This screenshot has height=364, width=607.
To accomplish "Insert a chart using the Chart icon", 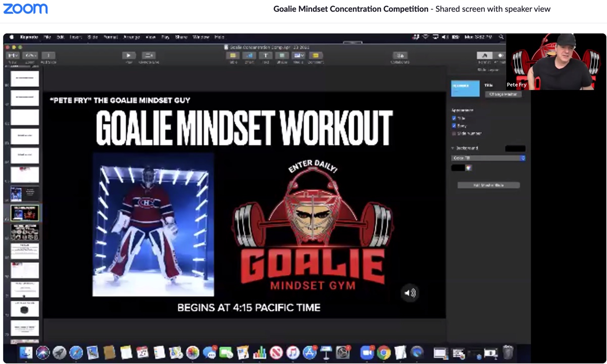I will point(249,56).
